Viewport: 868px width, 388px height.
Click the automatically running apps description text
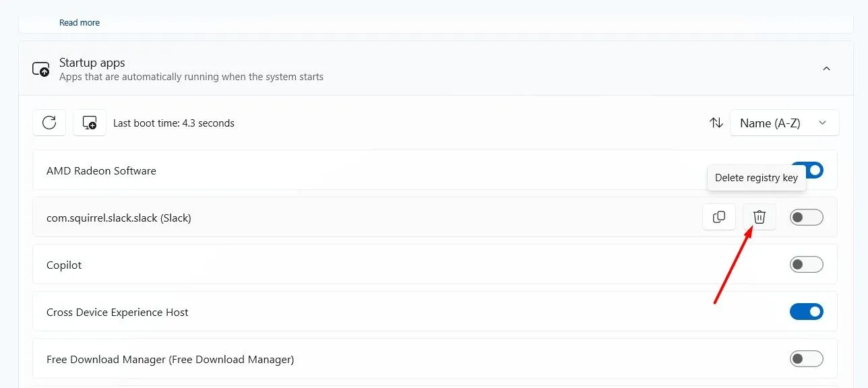click(x=191, y=77)
